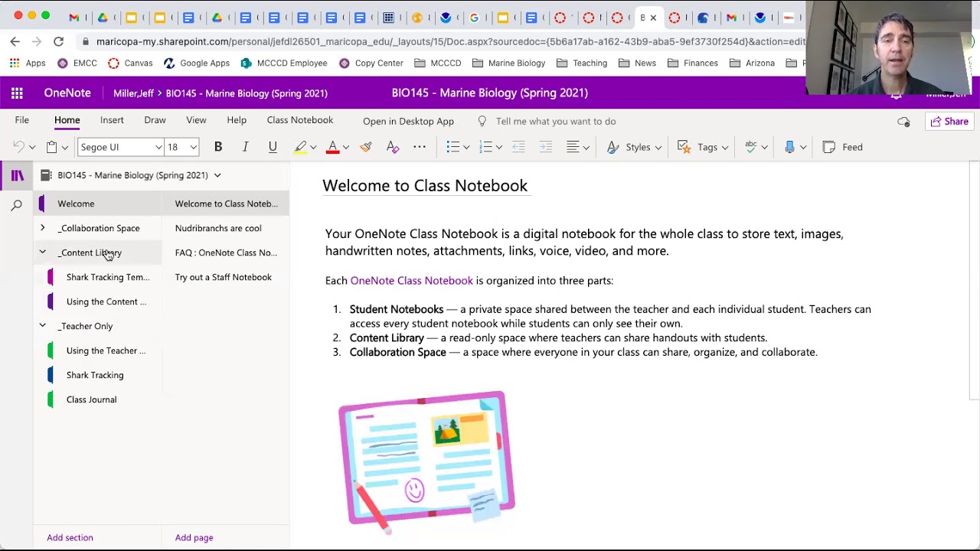Decrease the indent level
Image resolution: width=980 pixels, height=551 pixels.
(x=518, y=147)
